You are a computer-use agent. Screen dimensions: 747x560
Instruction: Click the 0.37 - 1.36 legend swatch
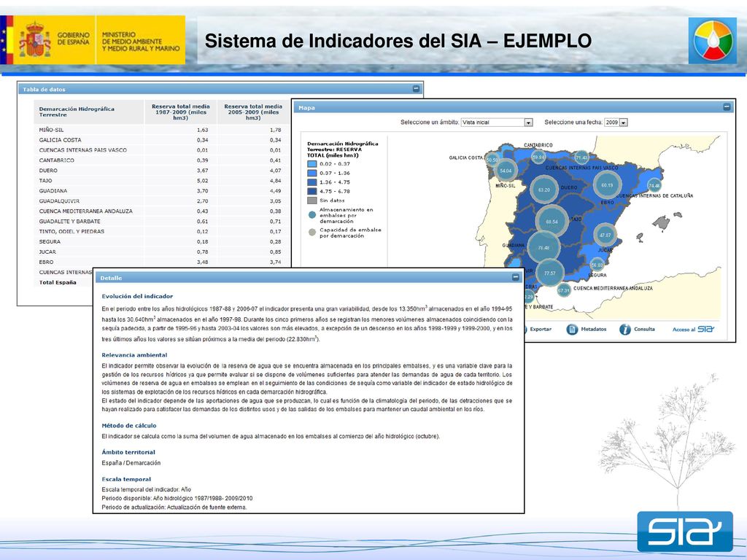pos(312,173)
